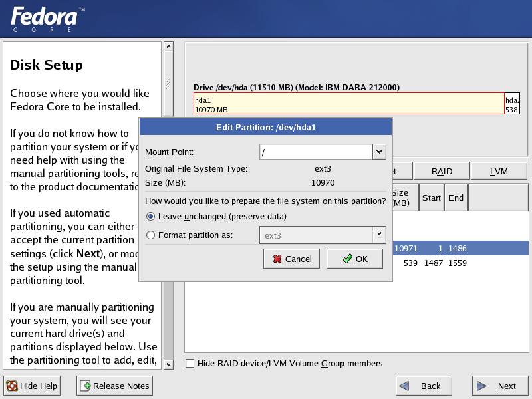Click the Original File System Type ext3 value

tap(323, 169)
